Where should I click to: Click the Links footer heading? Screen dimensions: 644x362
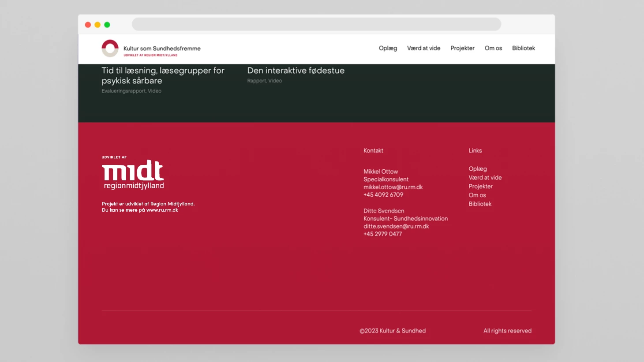point(475,150)
